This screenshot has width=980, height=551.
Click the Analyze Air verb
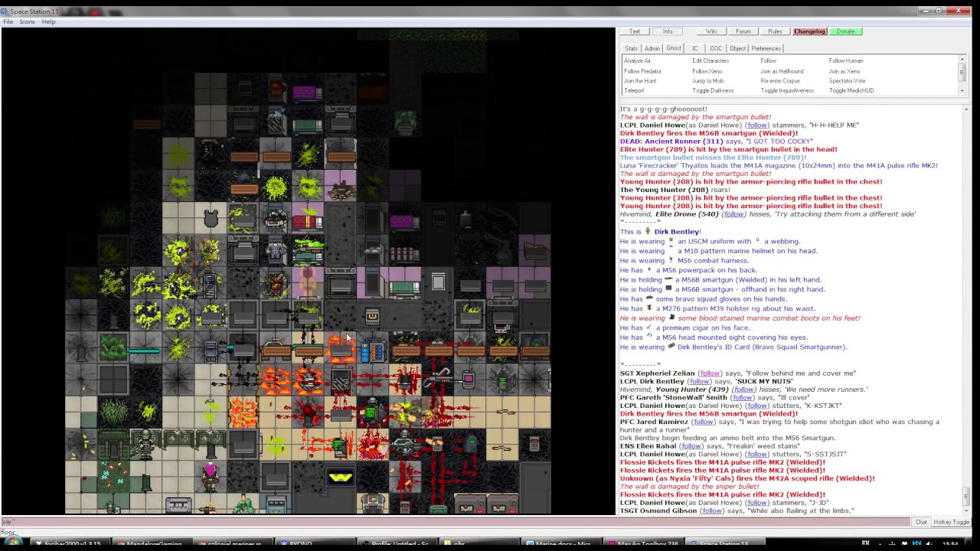point(637,60)
